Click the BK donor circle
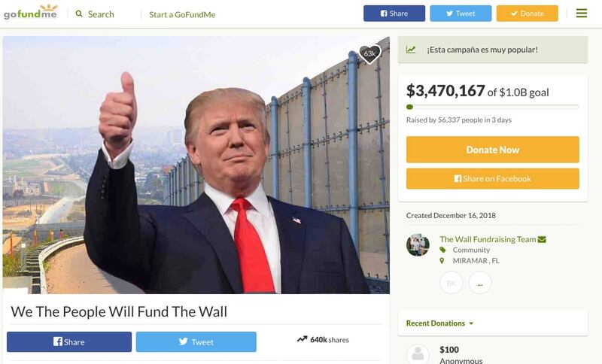Image resolution: width=602 pixels, height=364 pixels. 451,283
